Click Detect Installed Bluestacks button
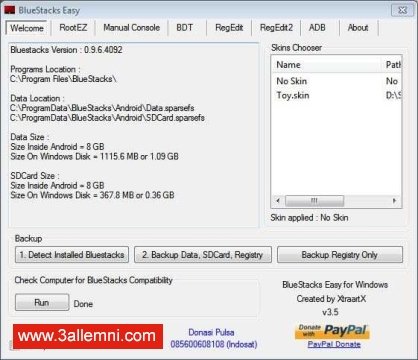The image size is (418, 360). click(72, 255)
